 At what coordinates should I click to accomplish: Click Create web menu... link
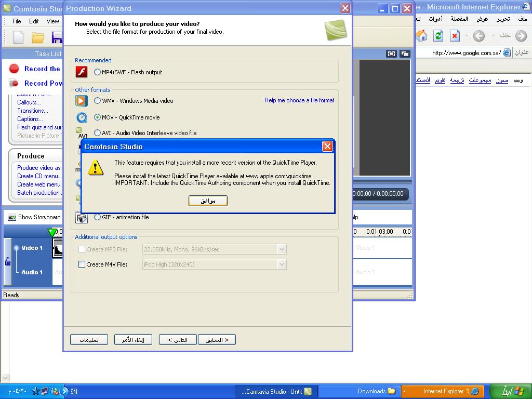point(39,184)
